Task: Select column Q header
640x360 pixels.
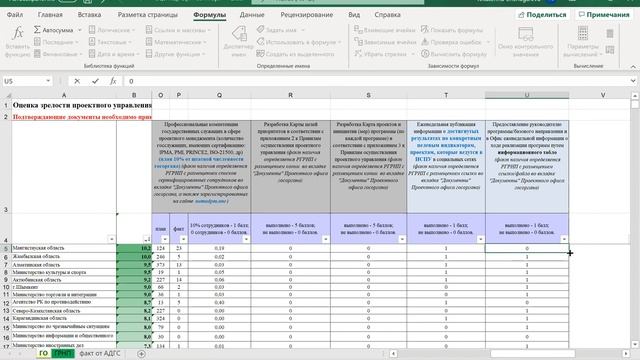Action: click(219, 95)
